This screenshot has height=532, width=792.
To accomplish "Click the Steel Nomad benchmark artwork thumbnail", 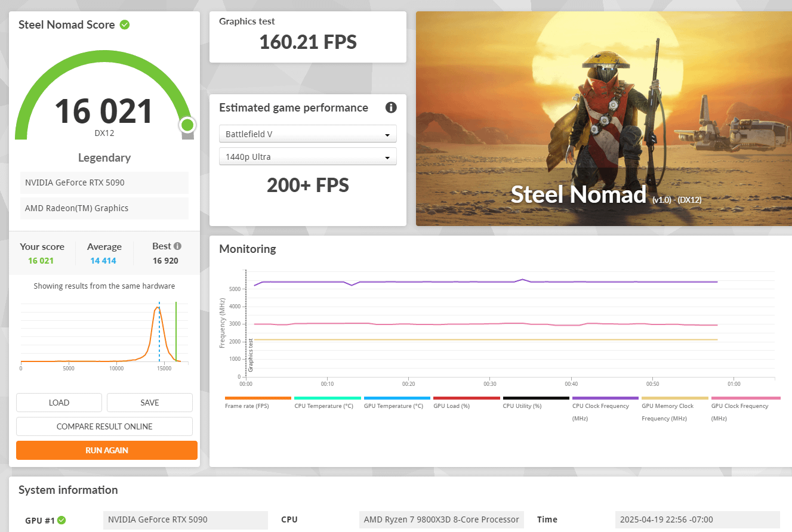I will point(604,119).
